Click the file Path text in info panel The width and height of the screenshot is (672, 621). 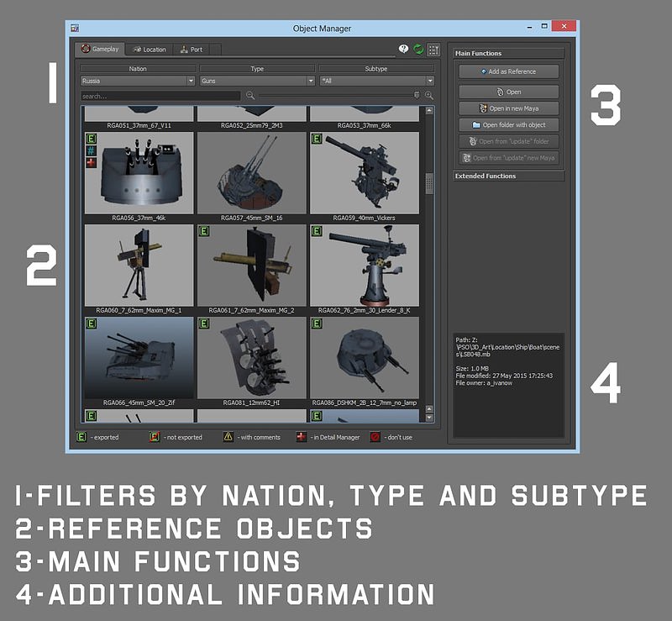507,347
